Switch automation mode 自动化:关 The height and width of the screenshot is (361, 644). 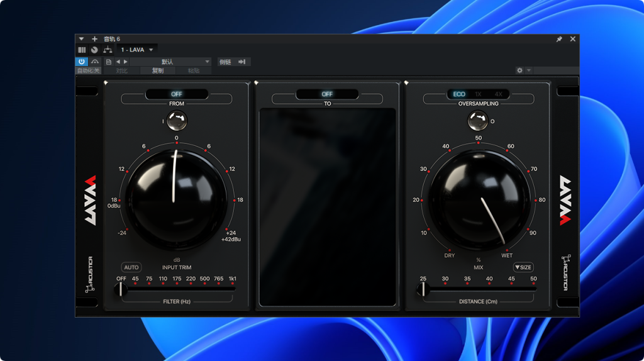[88, 70]
